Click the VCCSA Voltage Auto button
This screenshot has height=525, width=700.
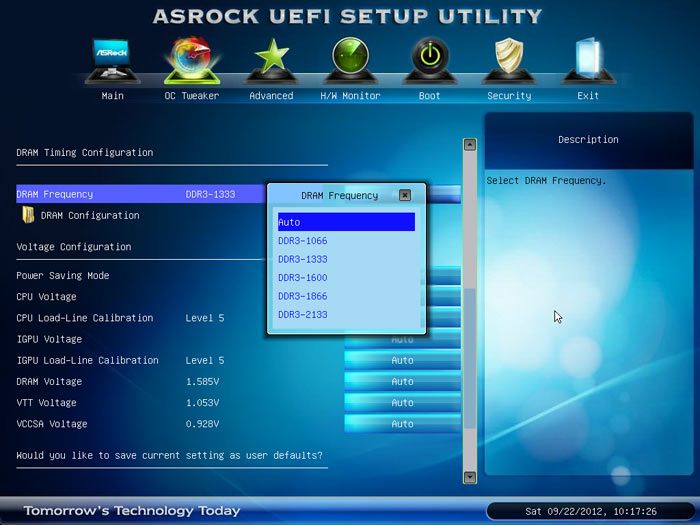pos(402,424)
